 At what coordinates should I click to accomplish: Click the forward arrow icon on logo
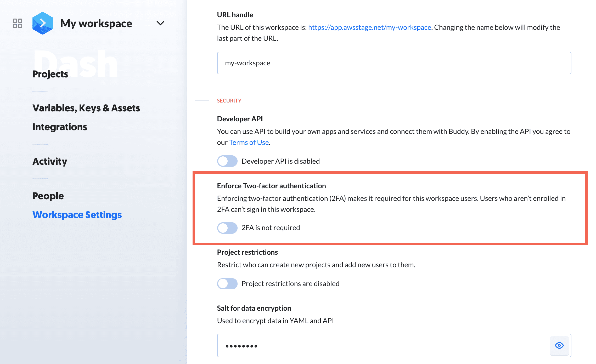coord(43,22)
